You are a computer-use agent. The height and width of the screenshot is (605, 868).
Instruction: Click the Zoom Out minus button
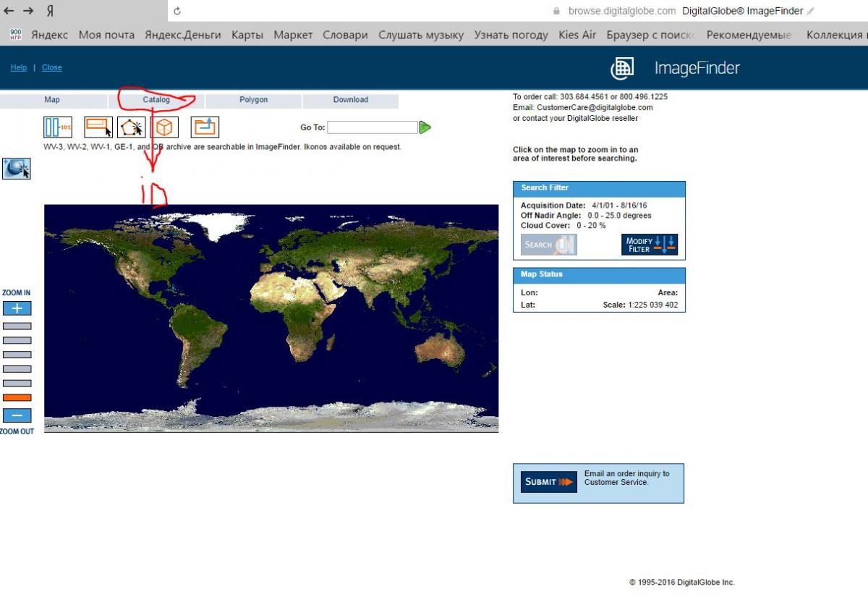[x=17, y=415]
